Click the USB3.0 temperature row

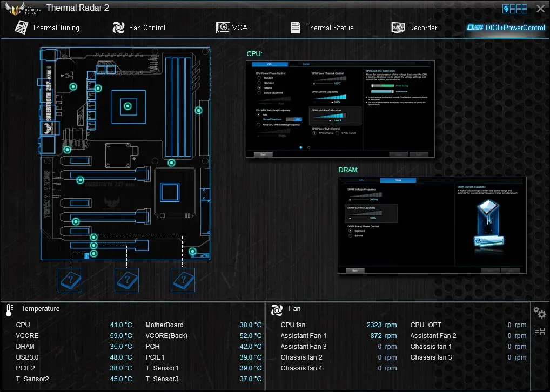pyautogui.click(x=74, y=357)
